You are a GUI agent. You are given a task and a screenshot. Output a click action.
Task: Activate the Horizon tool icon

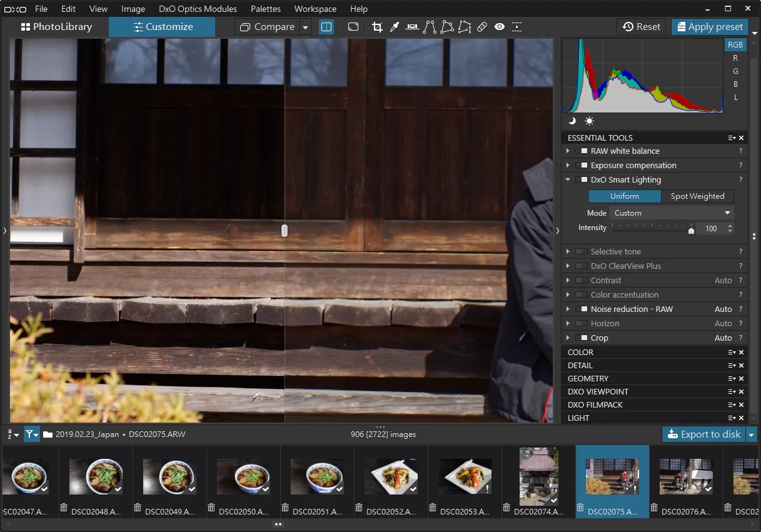(x=412, y=27)
